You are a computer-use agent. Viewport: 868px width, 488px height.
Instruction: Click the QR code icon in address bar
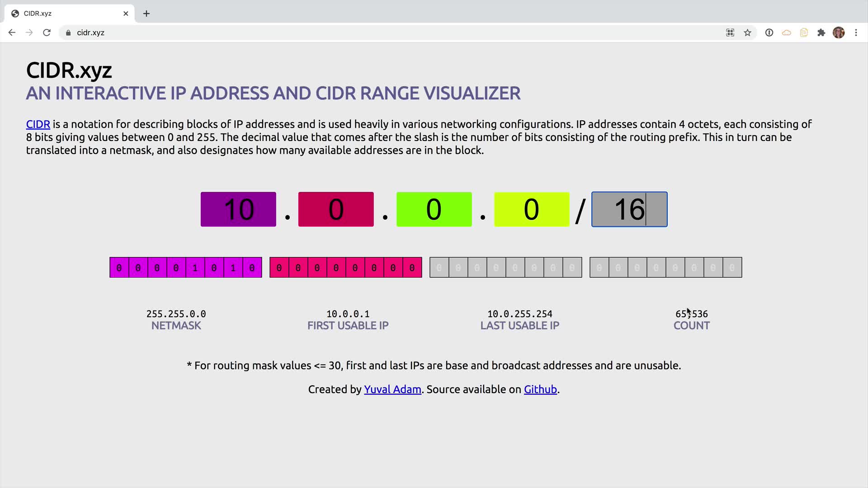[730, 33]
